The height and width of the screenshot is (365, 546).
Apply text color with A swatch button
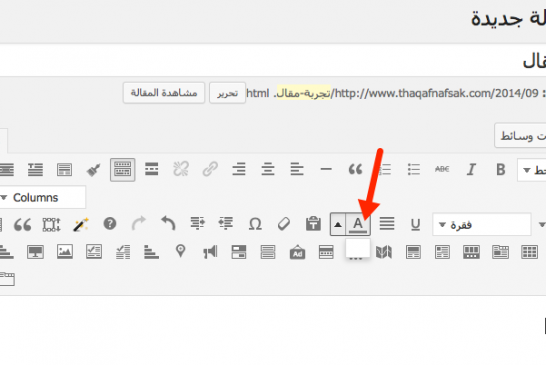coord(358,224)
